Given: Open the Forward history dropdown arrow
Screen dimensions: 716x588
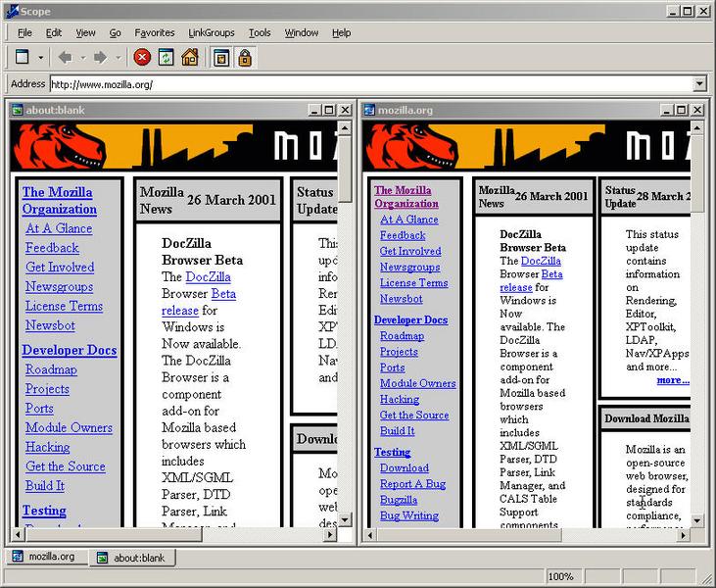Looking at the screenshot, I should tap(118, 58).
